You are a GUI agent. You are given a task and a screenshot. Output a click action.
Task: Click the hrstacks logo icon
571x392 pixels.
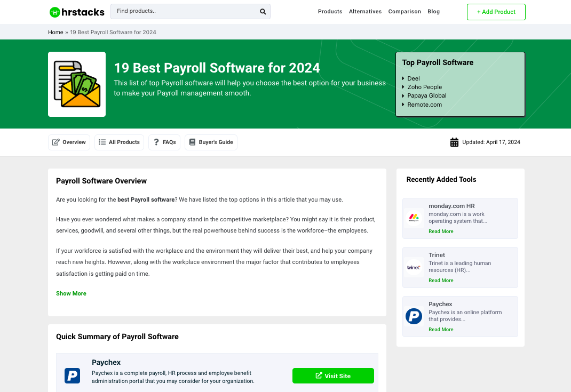pos(54,11)
